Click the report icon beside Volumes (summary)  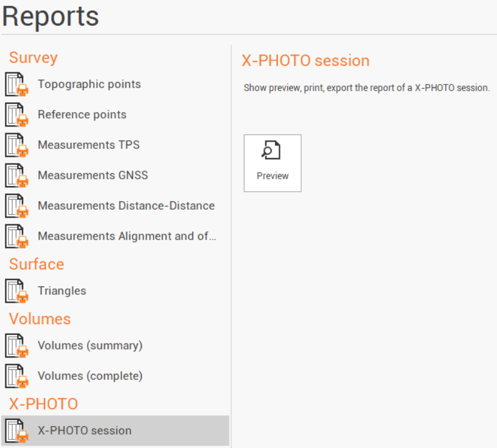[16, 346]
